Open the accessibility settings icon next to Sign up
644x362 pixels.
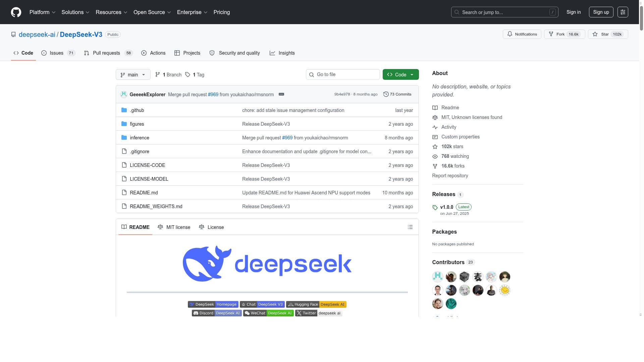coord(623,12)
